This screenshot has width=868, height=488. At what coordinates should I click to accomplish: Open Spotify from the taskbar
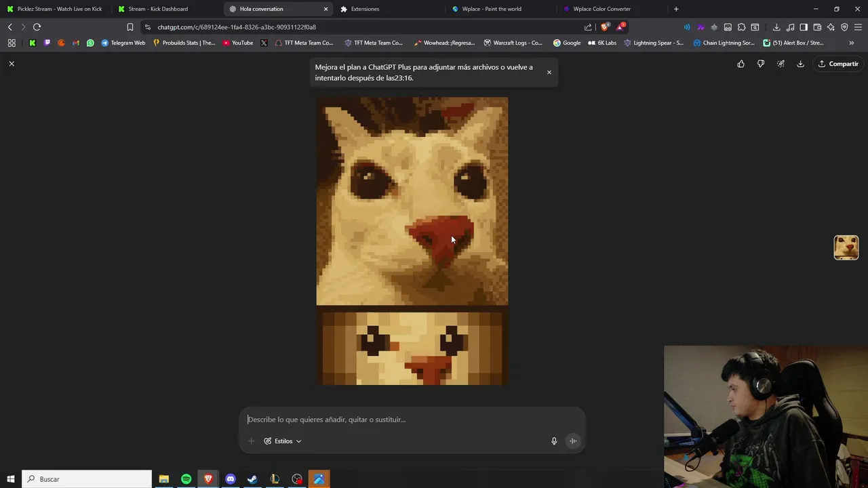186,479
